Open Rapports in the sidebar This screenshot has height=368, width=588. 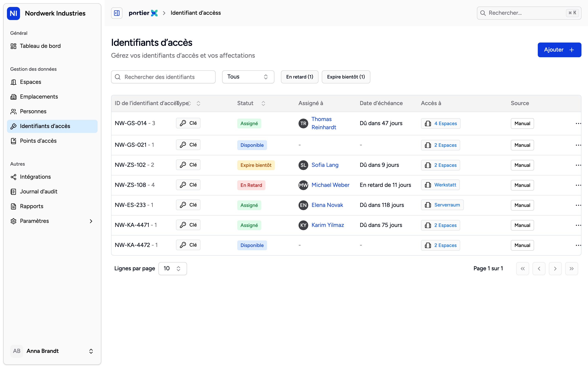(x=52, y=206)
